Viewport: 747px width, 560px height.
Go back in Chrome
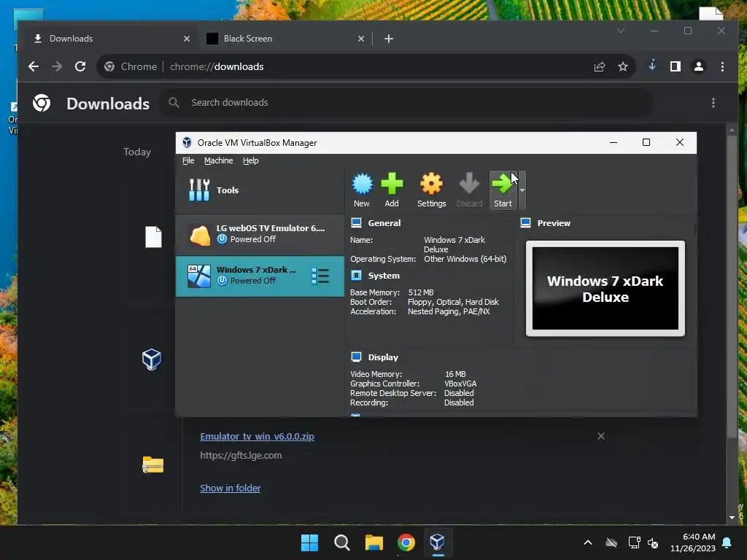(x=34, y=66)
